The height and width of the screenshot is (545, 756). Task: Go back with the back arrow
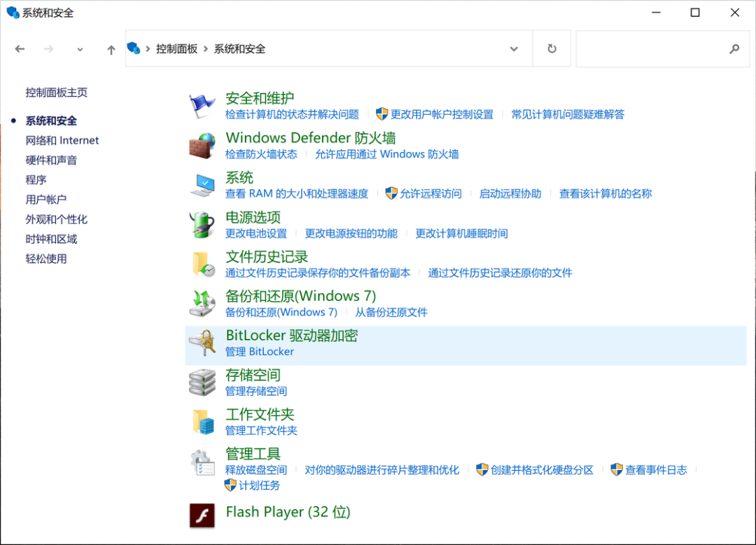pyautogui.click(x=20, y=49)
